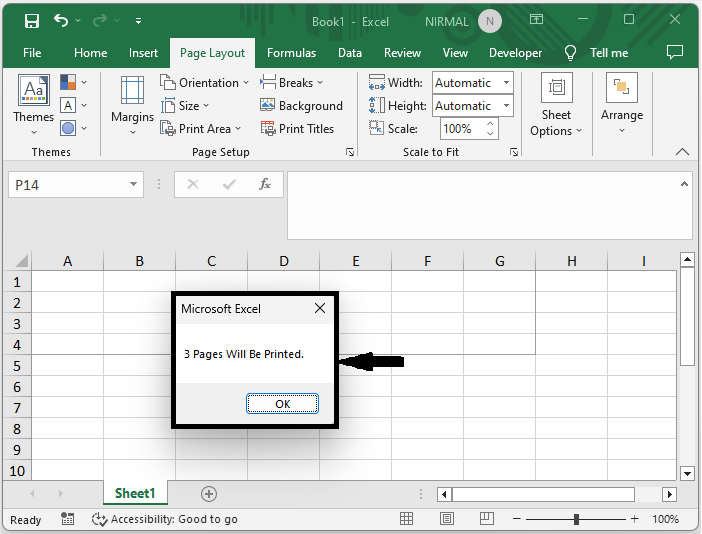Add a new sheet with plus icon
Viewport: 702px width, 534px height.
tap(209, 494)
